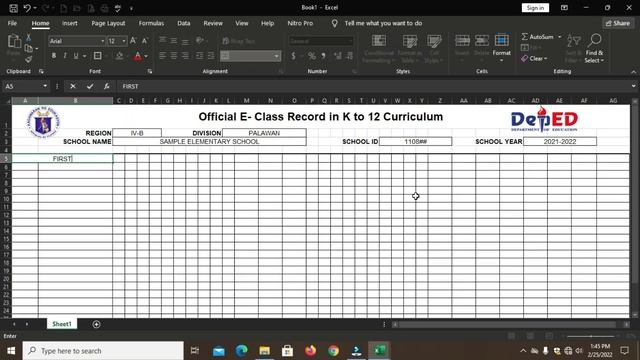Image resolution: width=640 pixels, height=360 pixels.
Task: Toggle italic formatting
Action: click(64, 56)
